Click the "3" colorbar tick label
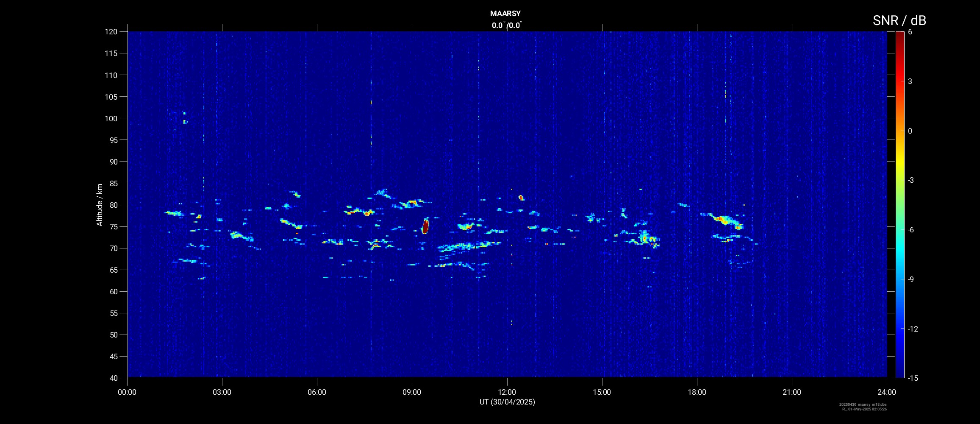 point(910,81)
